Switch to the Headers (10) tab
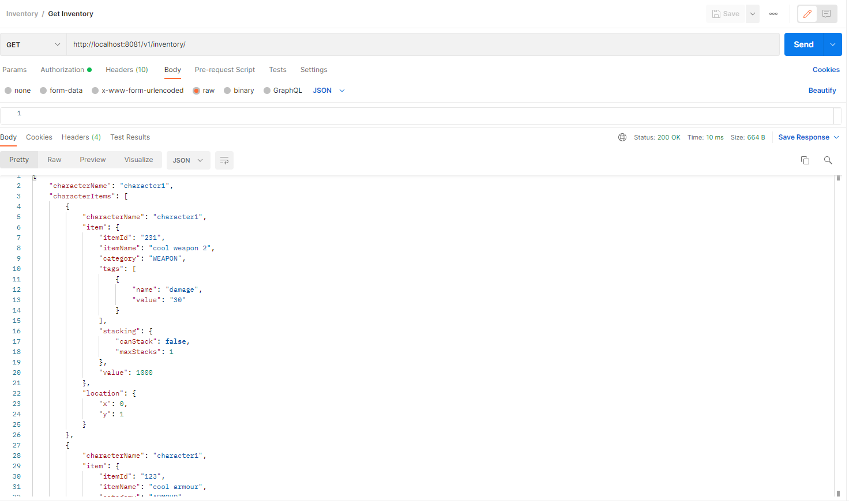 (x=127, y=70)
